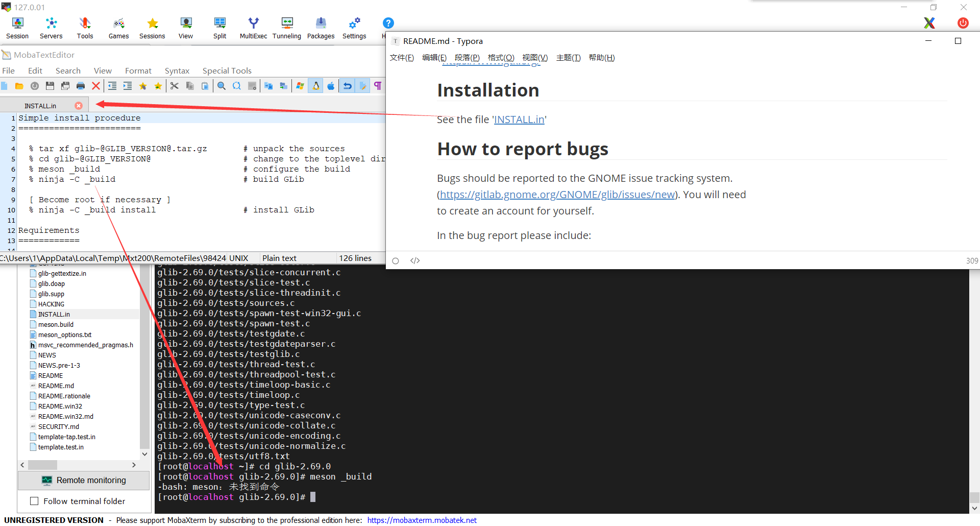The width and height of the screenshot is (980, 526).
Task: Decrease indent using the unindent icon
Action: [112, 86]
